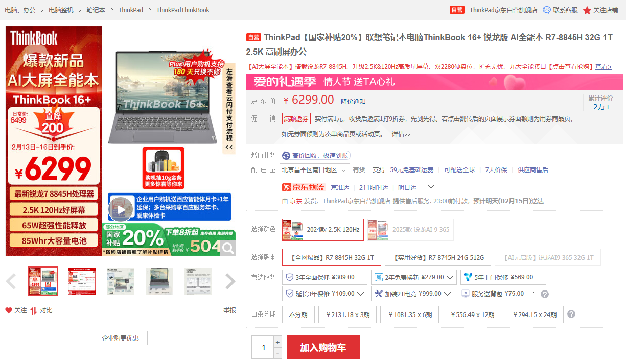Click the 对比 compare icon
The image size is (626, 364).
[34, 310]
